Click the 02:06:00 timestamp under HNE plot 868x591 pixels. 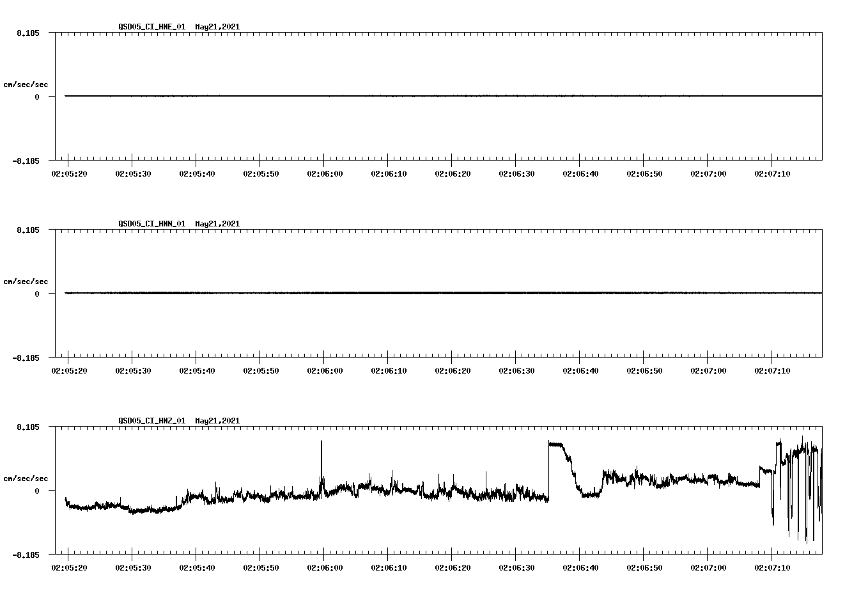326,173
